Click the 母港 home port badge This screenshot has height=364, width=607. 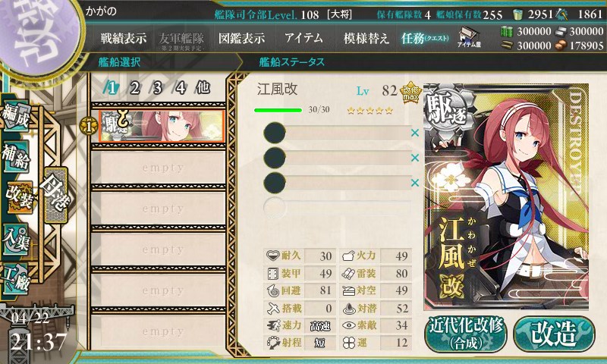pos(56,195)
